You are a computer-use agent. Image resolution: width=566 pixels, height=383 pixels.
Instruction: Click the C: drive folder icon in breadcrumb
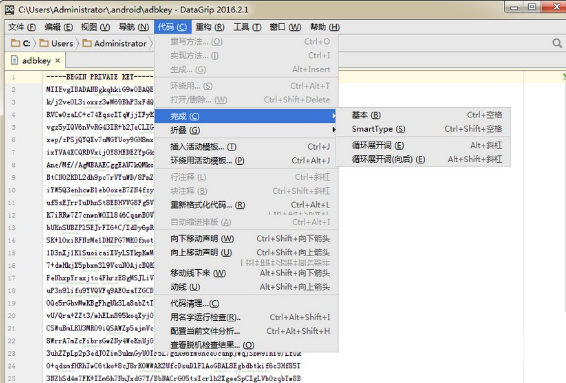click(16, 43)
